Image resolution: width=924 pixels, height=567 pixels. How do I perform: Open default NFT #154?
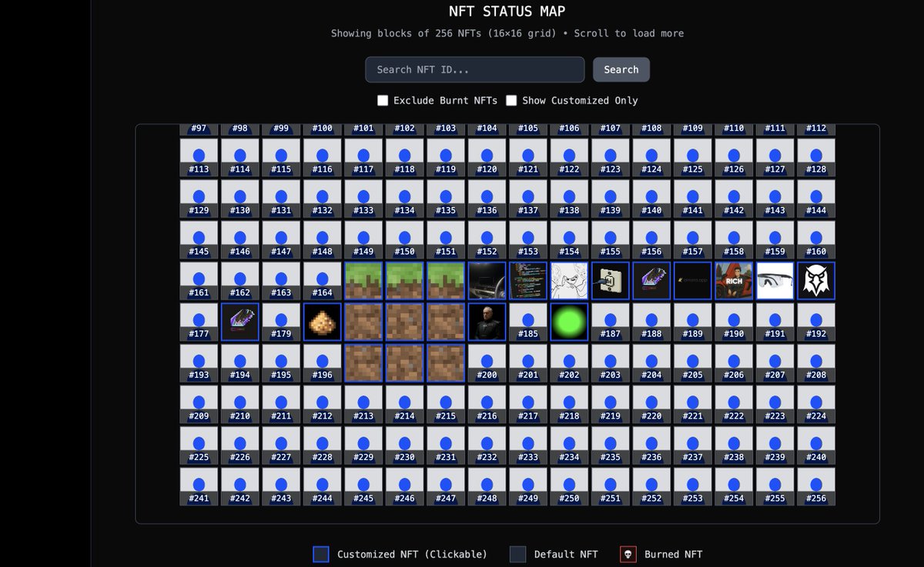[569, 239]
